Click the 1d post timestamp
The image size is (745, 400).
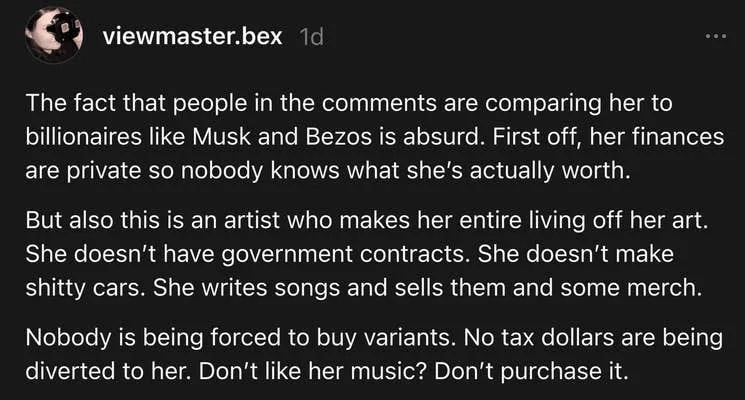pyautogui.click(x=311, y=38)
